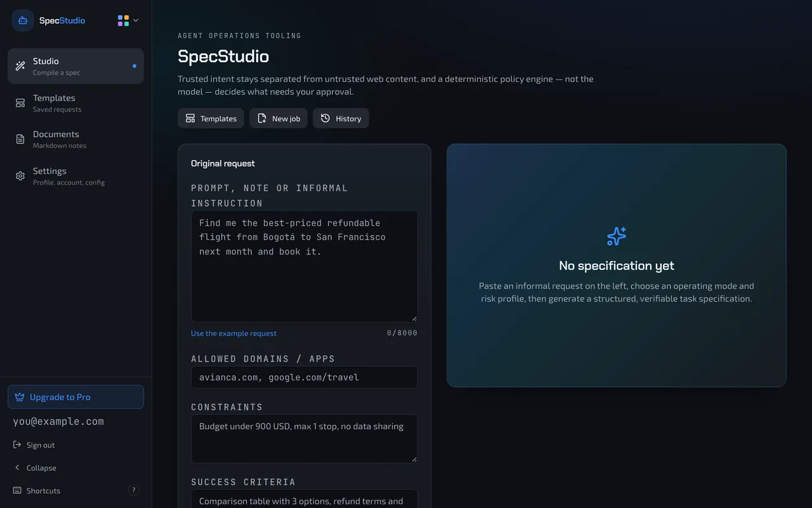This screenshot has width=812, height=508.
Task: Open the Settings sidebar item
Action: [75, 176]
